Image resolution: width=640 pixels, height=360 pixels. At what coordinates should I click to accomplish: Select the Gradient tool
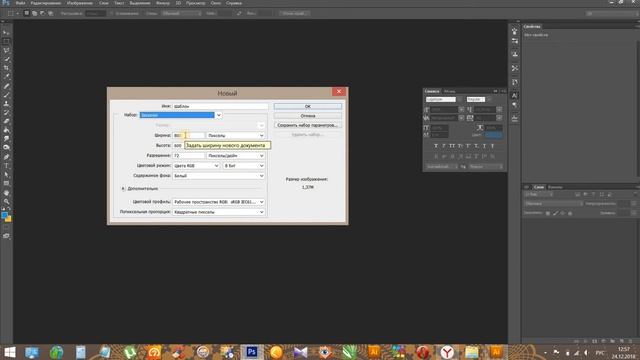[x=6, y=130]
